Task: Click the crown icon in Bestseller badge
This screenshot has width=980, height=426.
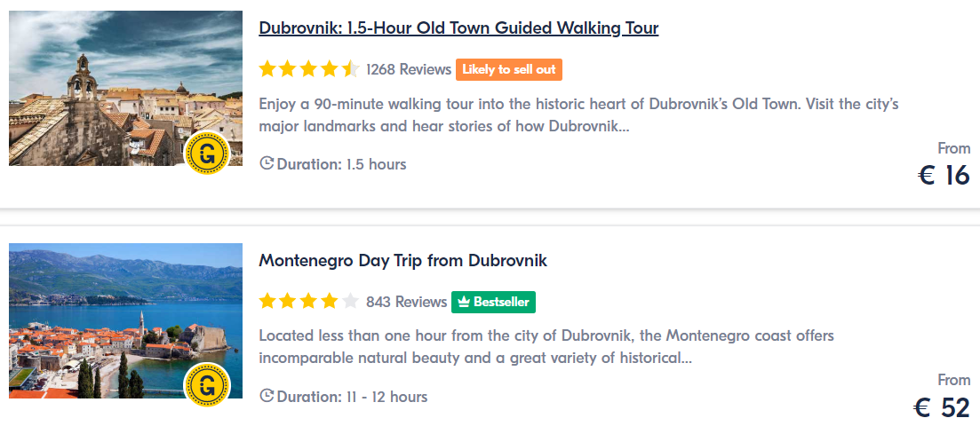Action: point(464,303)
